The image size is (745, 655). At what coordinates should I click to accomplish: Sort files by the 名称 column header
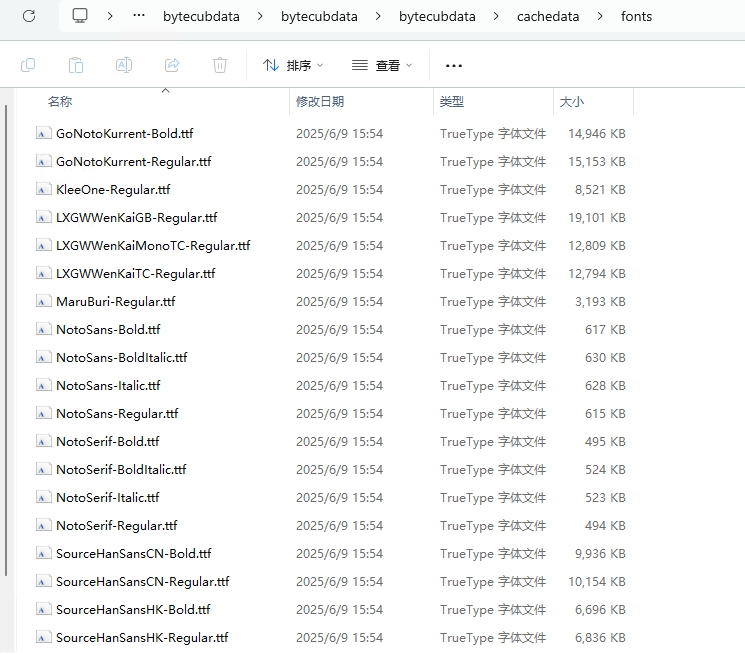click(60, 102)
